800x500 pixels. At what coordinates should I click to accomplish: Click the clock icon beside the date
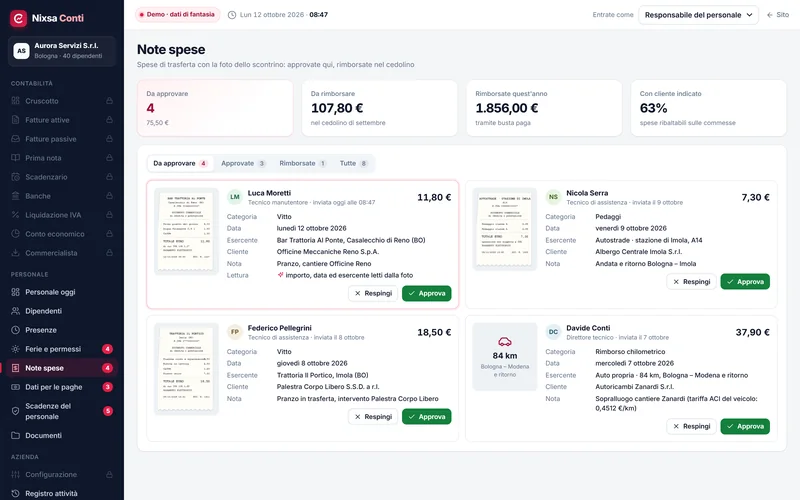[x=232, y=15]
